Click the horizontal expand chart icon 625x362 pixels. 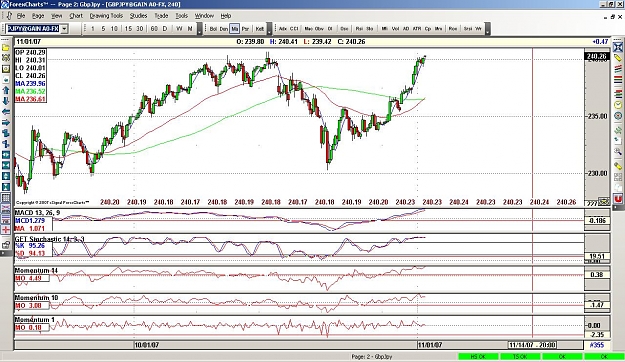click(6, 155)
